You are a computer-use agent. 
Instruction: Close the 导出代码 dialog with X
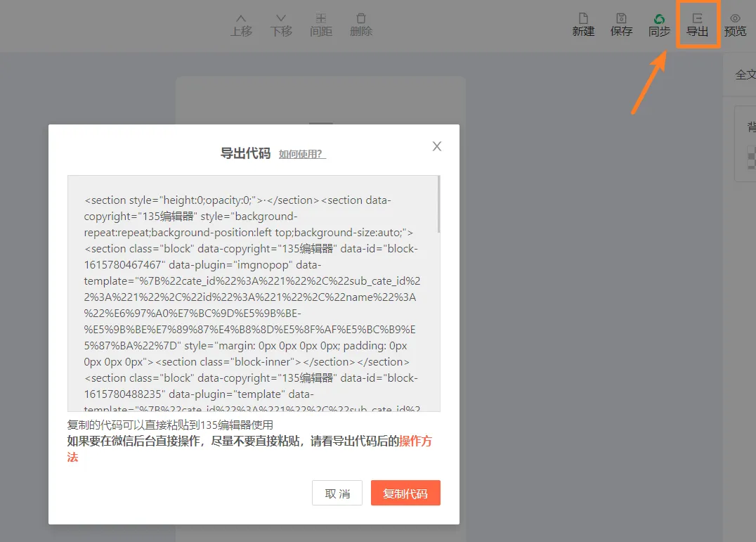[x=437, y=146]
